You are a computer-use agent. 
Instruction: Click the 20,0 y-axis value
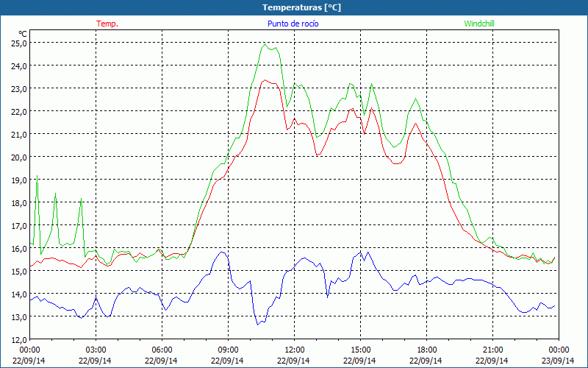click(20, 158)
